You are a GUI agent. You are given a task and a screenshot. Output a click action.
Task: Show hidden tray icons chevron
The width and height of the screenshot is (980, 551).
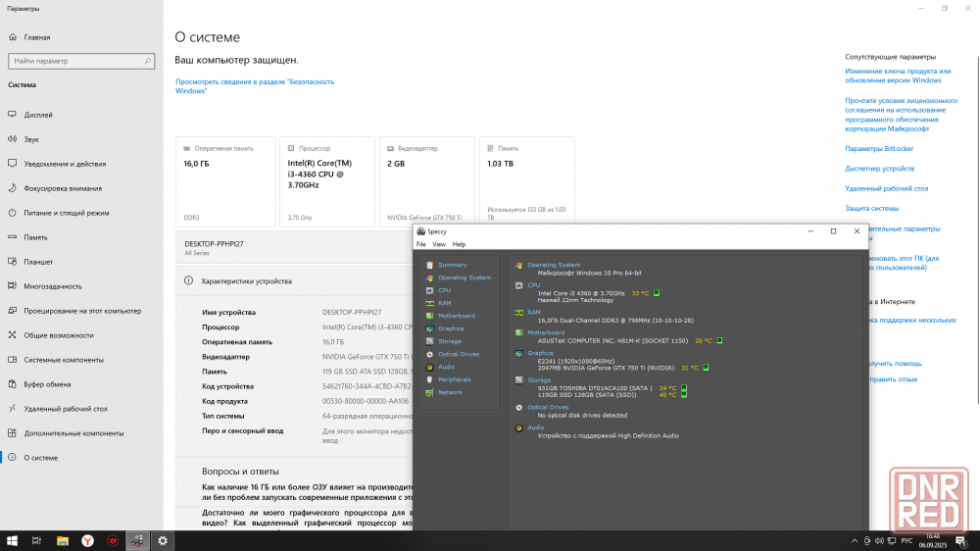(855, 541)
